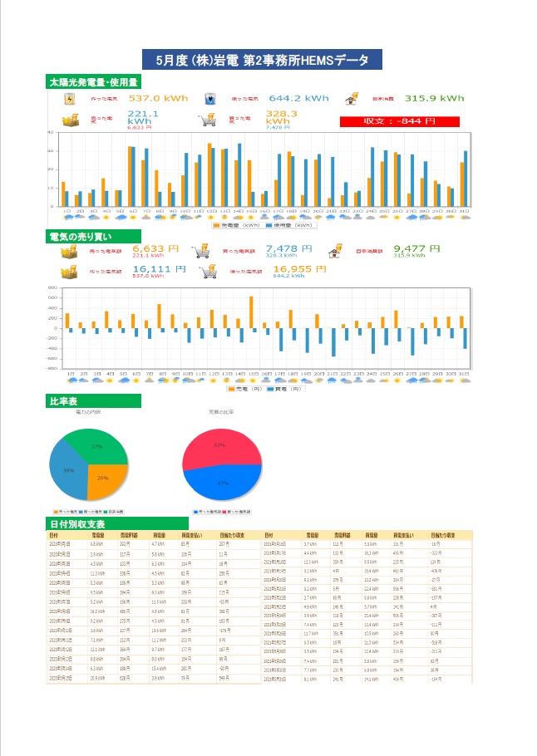Image resolution: width=537 pixels, height=756 pixels.
Task: Click the shopping cart icon beside 16,955 円
Action: coord(200,272)
